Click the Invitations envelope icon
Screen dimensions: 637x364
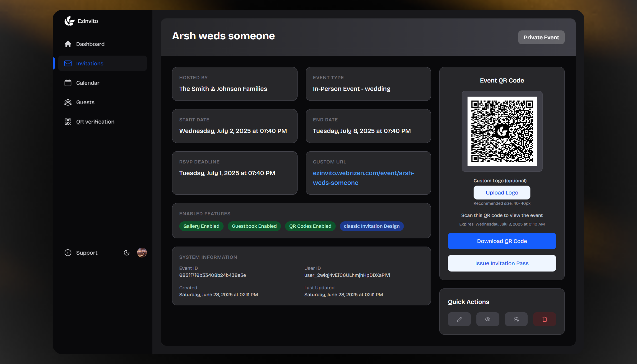68,63
